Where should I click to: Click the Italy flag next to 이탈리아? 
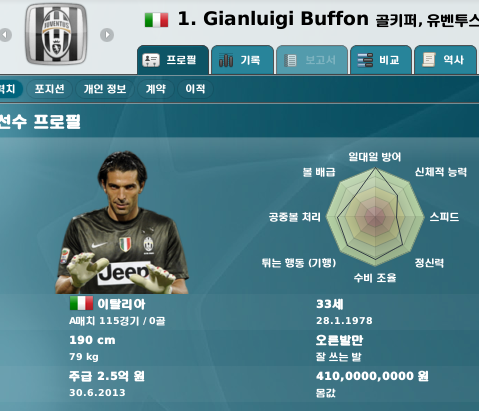pyautogui.click(x=81, y=303)
